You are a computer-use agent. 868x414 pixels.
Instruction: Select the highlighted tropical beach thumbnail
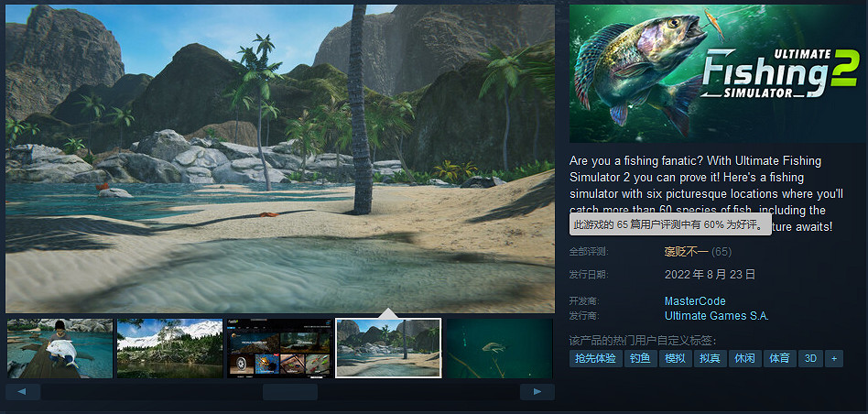pos(388,348)
